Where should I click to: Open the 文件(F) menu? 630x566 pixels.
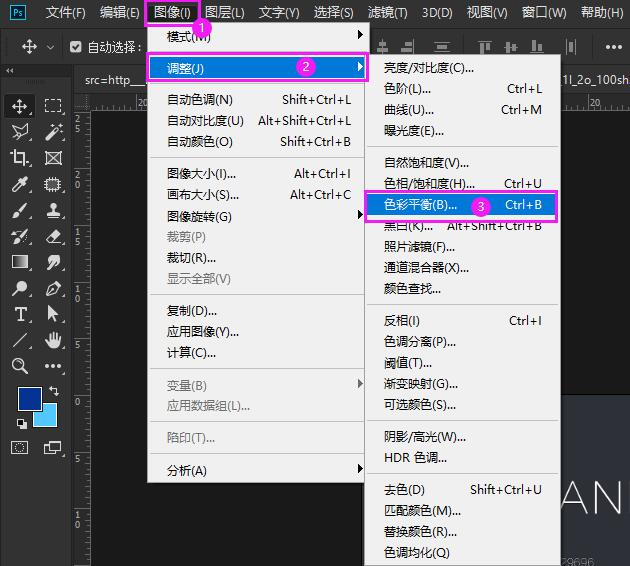pyautogui.click(x=65, y=12)
